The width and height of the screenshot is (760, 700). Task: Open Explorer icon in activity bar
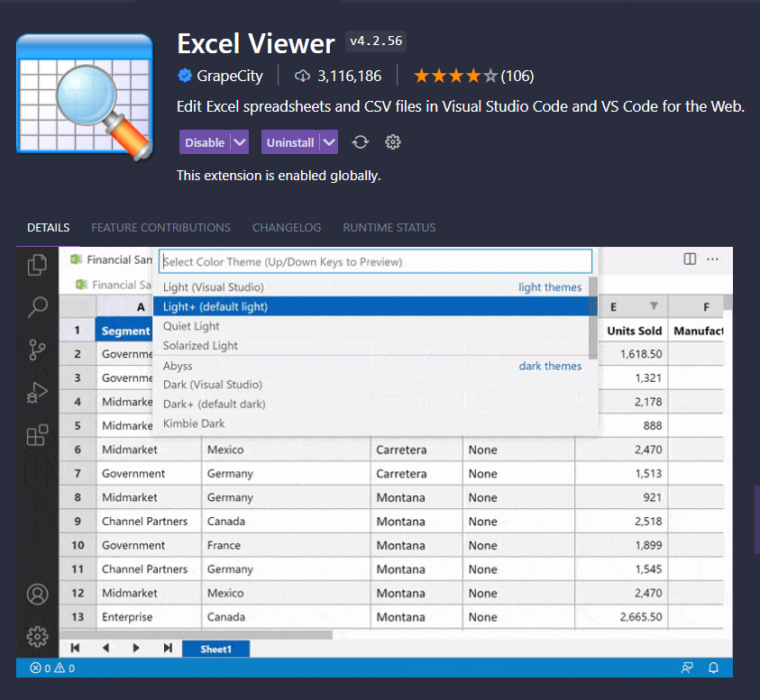pyautogui.click(x=38, y=265)
